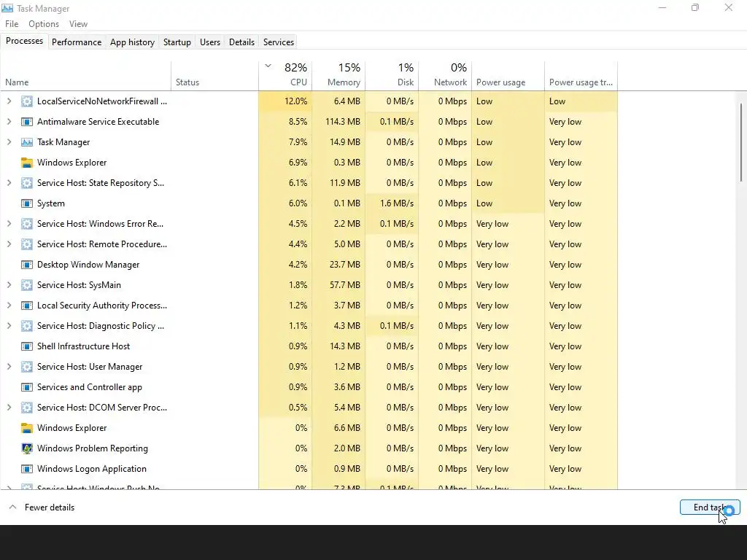Expand Service Host: State Repository row

9,183
